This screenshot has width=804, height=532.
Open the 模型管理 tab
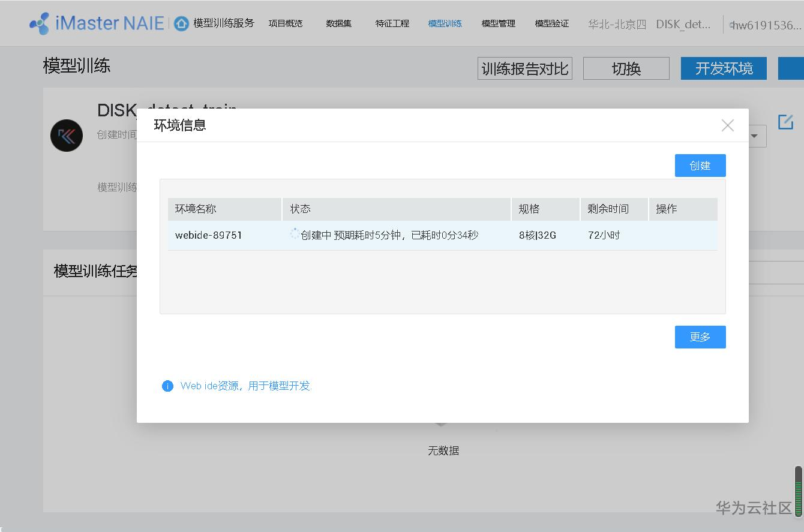(499, 23)
